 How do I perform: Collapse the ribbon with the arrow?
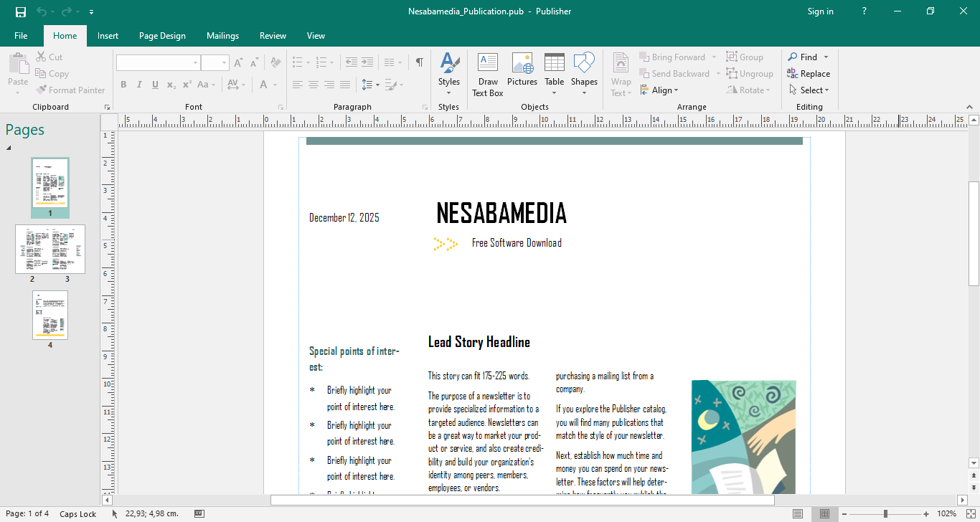[970, 107]
